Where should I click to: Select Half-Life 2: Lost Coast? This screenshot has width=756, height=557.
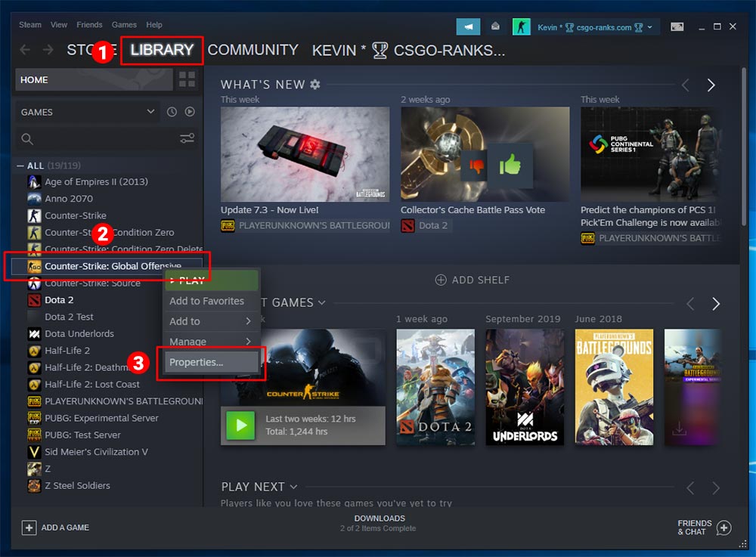tap(91, 385)
